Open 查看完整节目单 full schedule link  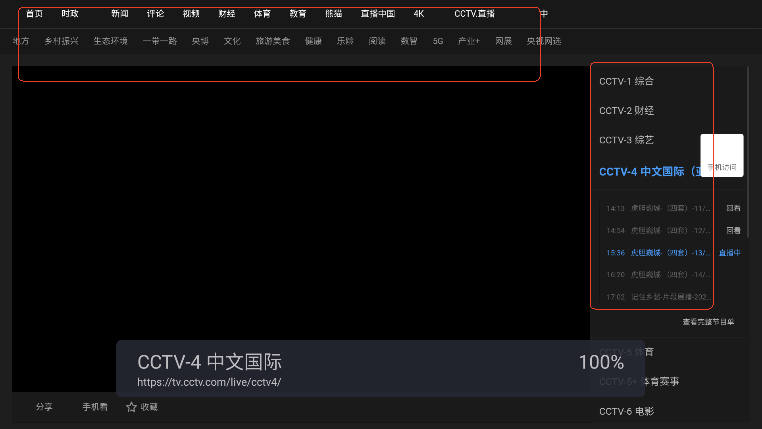pyautogui.click(x=708, y=322)
